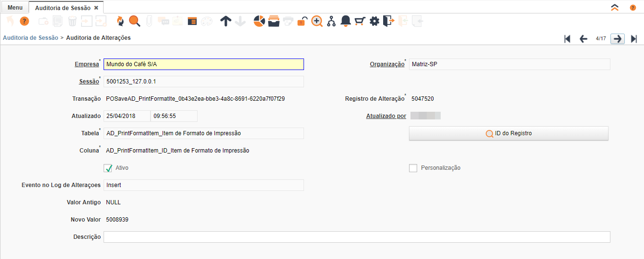Go to the previous record
Viewport: 644px width, 259px height.
point(583,39)
